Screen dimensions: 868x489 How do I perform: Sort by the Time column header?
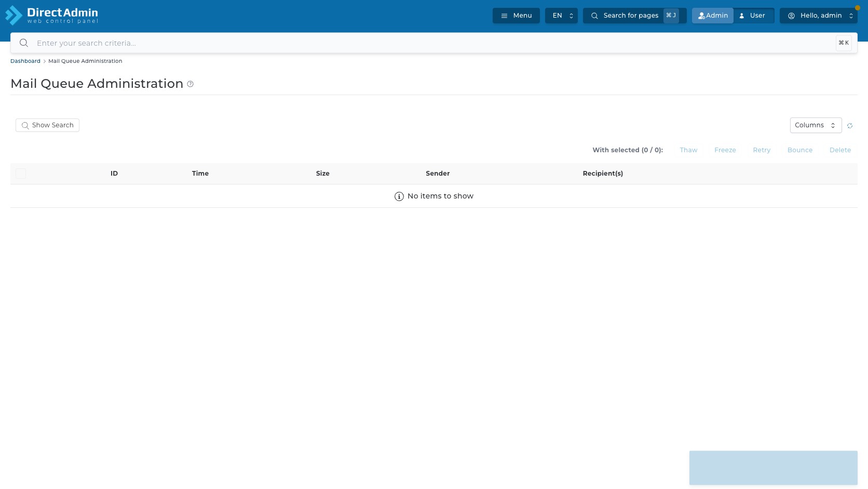[x=200, y=174]
